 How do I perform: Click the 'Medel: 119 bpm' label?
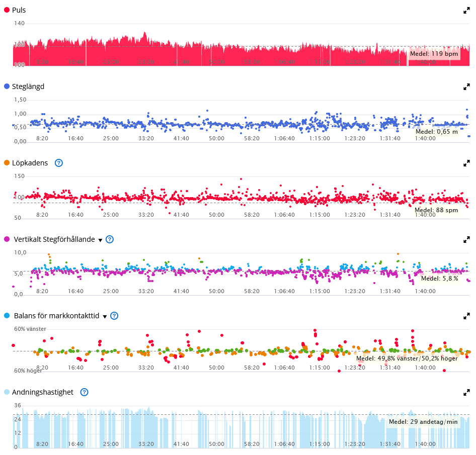434,54
